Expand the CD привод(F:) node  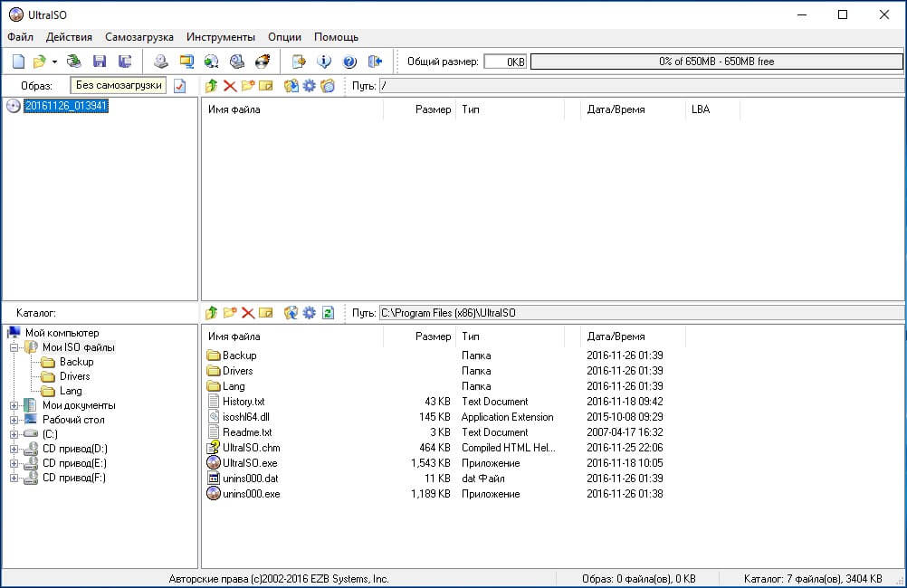tap(14, 478)
